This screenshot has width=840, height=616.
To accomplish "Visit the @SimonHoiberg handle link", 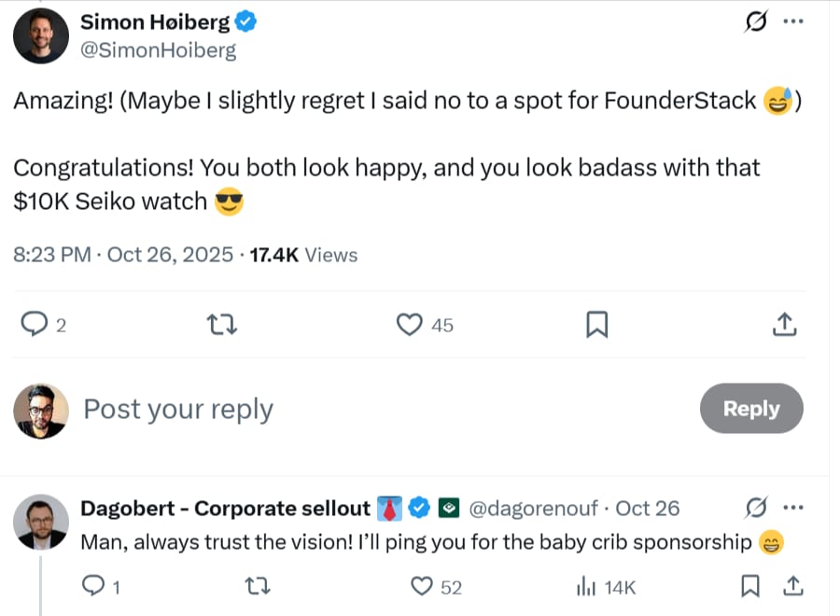I will (159, 50).
